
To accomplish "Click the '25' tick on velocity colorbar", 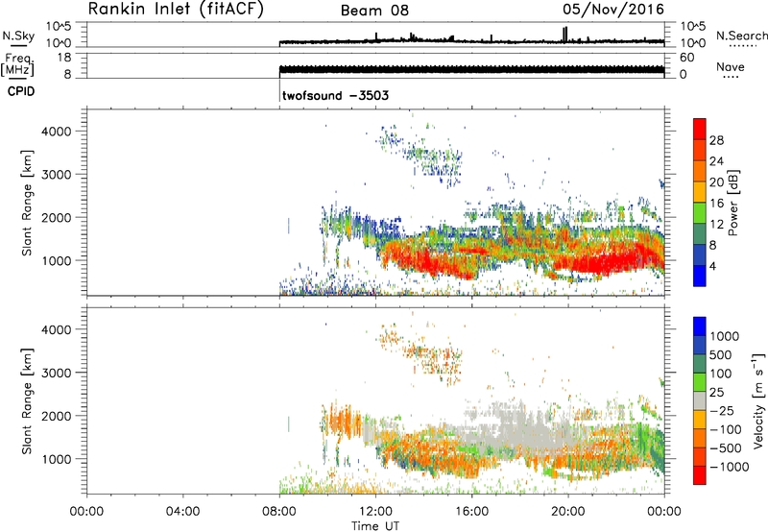I will (716, 393).
